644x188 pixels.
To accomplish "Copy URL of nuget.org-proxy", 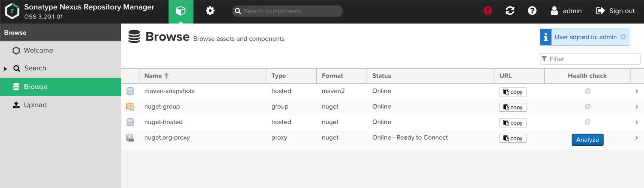I will tap(513, 138).
